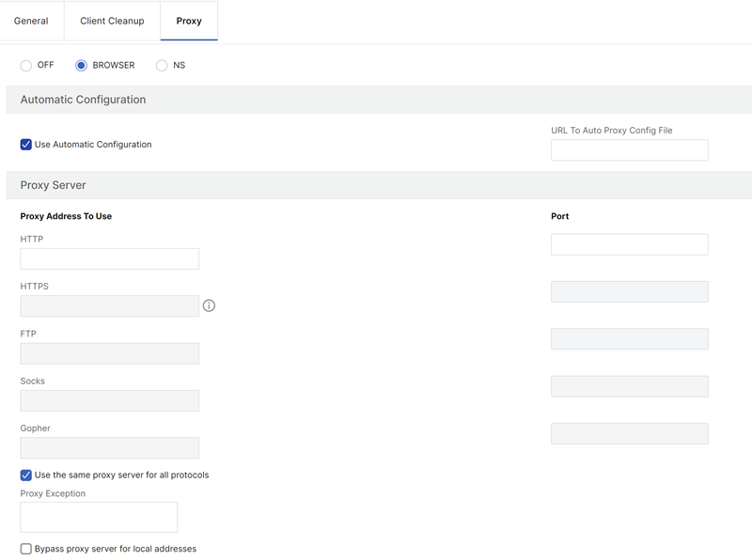Viewport: 752px width, 560px height.
Task: Select the Proxy tab
Action: pos(189,21)
